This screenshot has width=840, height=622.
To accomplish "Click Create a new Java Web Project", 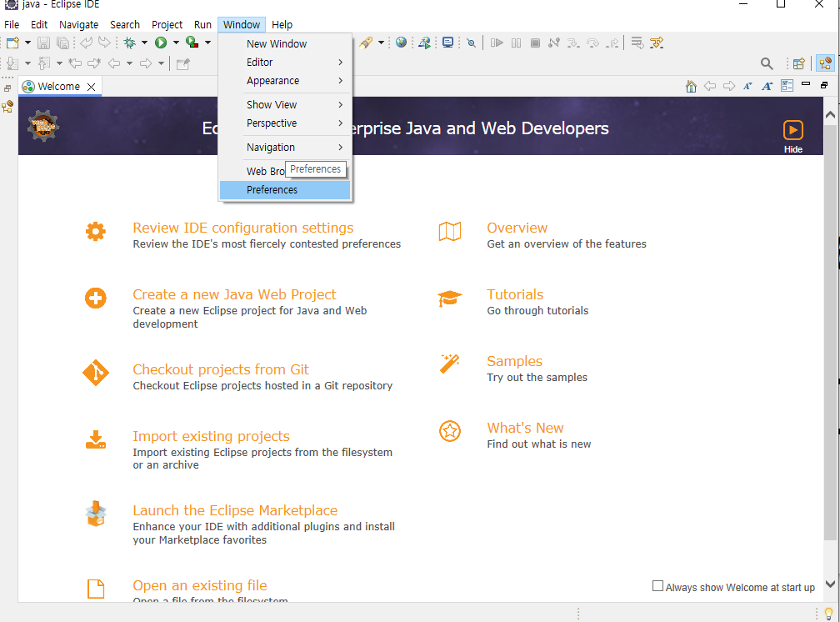I will pos(235,294).
